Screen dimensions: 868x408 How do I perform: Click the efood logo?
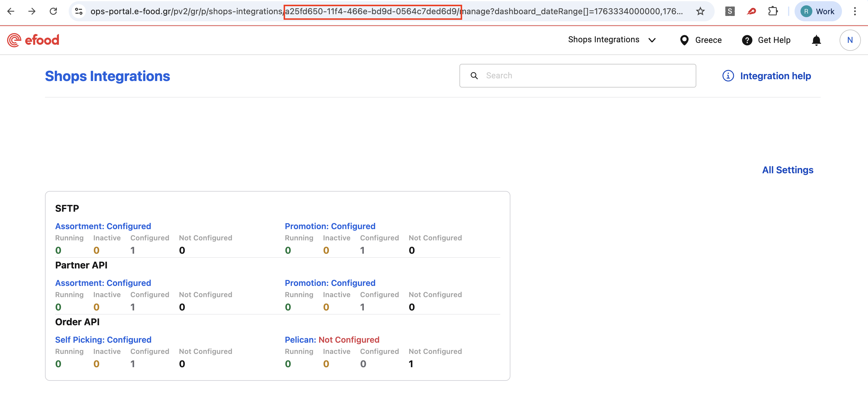33,40
